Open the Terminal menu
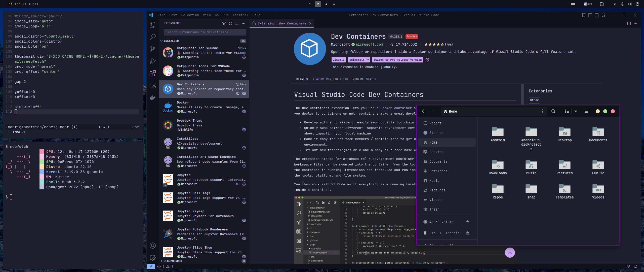Screen dimensions: 644x272 (240, 15)
